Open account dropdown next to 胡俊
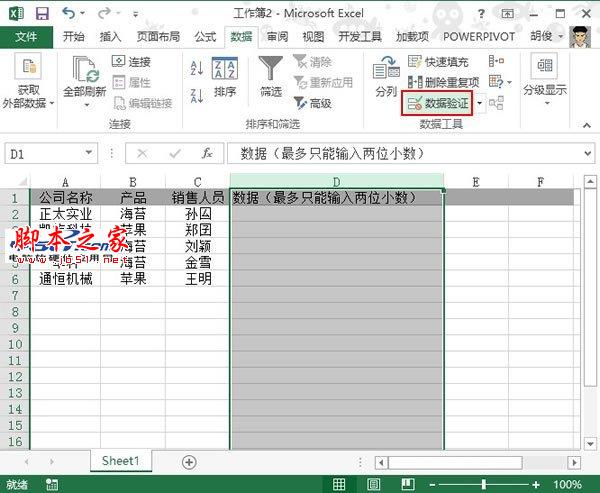Screen dimensions: 600x493 click(561, 36)
